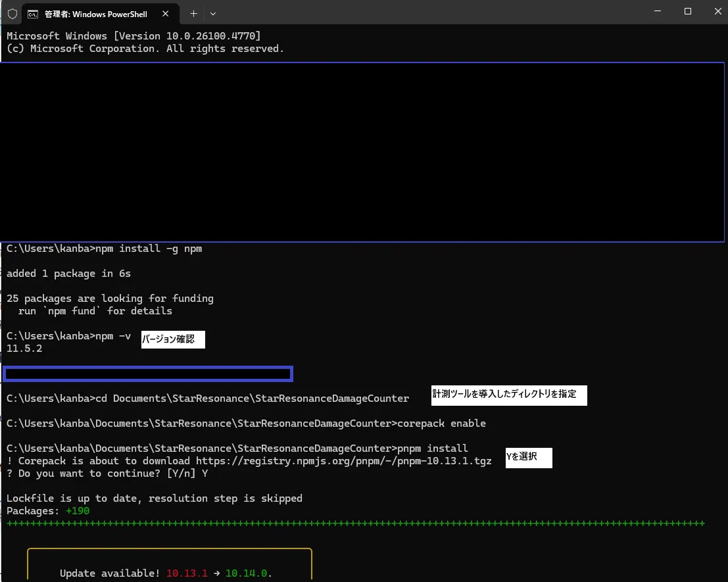The image size is (728, 582).
Task: Open the registry.npmjs.org pnpm download URL
Action: click(x=343, y=461)
